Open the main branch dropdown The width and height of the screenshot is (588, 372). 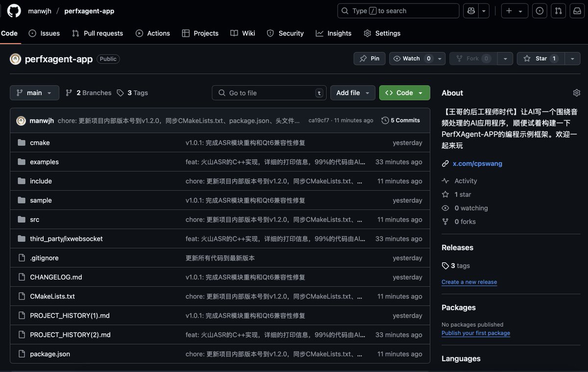(34, 93)
